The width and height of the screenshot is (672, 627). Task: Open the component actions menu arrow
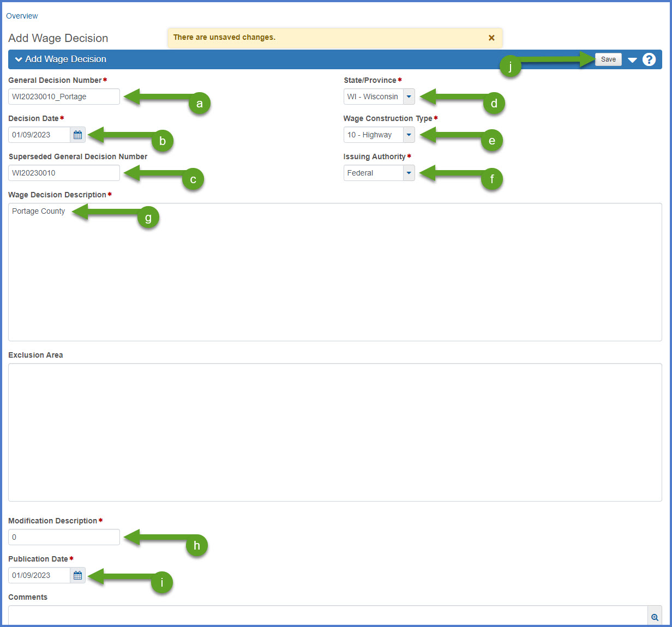632,60
